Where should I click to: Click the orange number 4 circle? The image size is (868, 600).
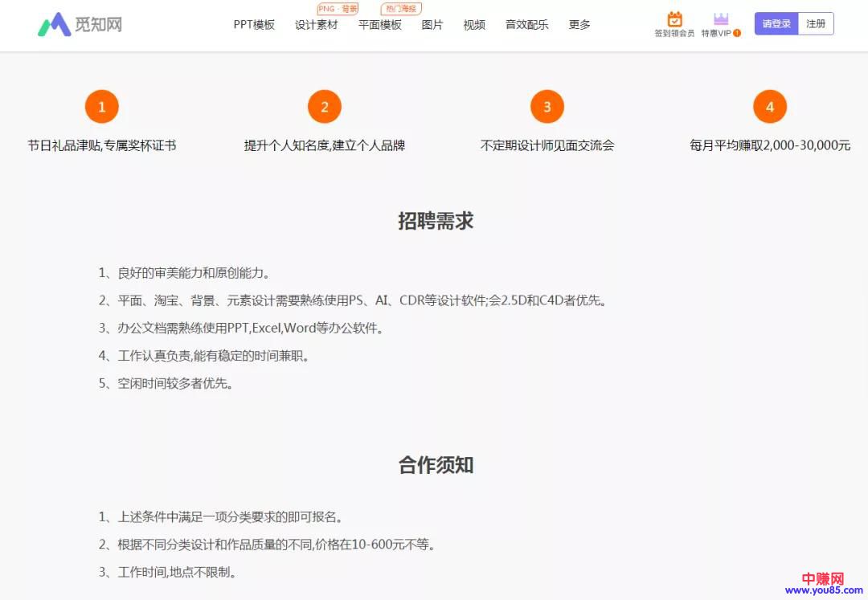click(770, 107)
